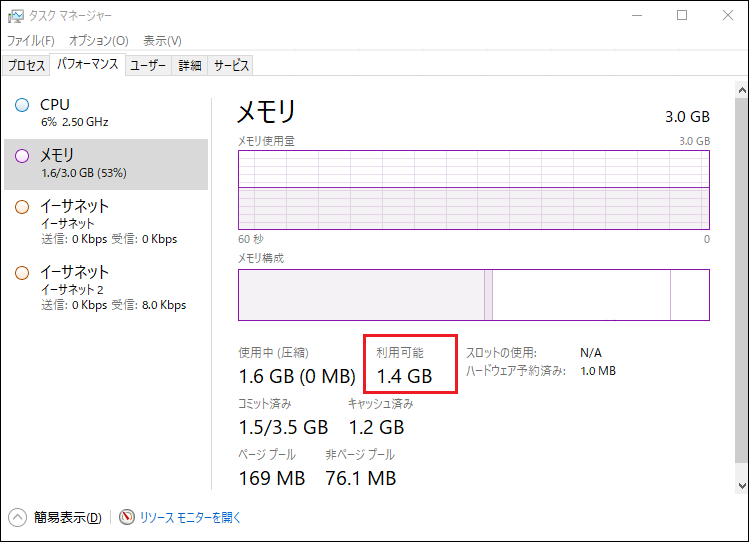Open the ファイル(F) menu
This screenshot has width=749, height=542.
(31, 41)
